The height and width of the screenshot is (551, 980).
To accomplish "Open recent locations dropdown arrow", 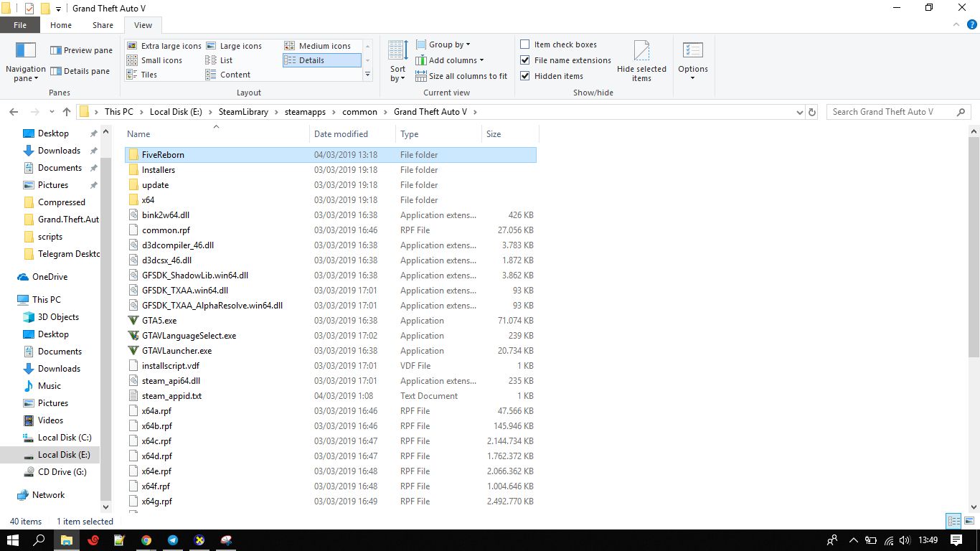I will (x=50, y=113).
